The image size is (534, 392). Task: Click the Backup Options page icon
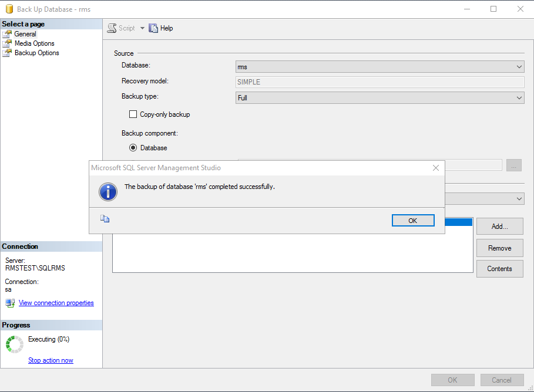(x=7, y=53)
